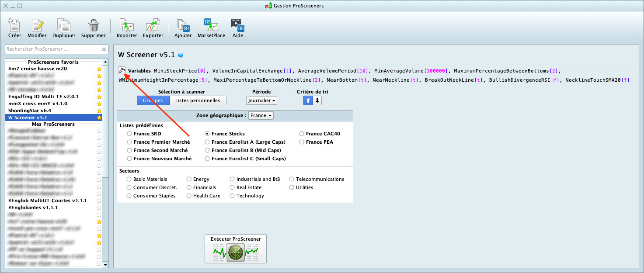Open the Période dropdown showing Journalier

pyautogui.click(x=261, y=100)
